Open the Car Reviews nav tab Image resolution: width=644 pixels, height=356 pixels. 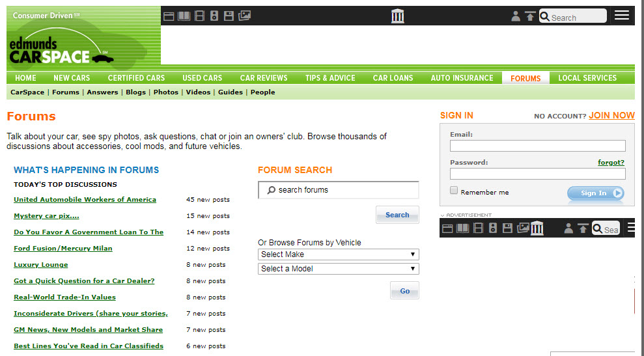pos(264,77)
